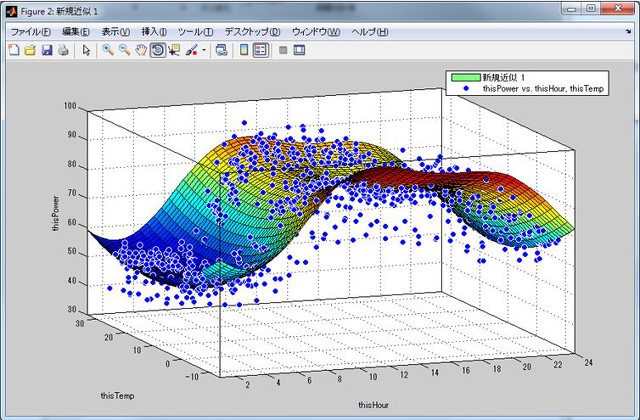Open the ヘルプ(H) menu
This screenshot has width=640, height=420.
tap(370, 32)
